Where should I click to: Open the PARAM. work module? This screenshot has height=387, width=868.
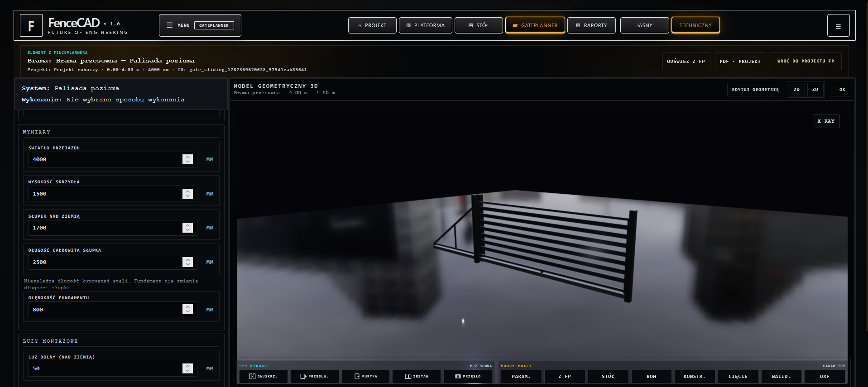[x=521, y=377]
